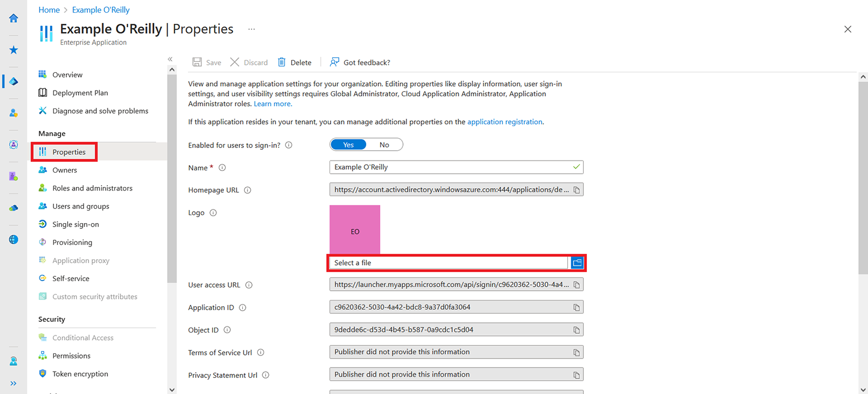Show the info tooltip for User access URL
Viewport: 868px width, 394px height.
(x=249, y=284)
